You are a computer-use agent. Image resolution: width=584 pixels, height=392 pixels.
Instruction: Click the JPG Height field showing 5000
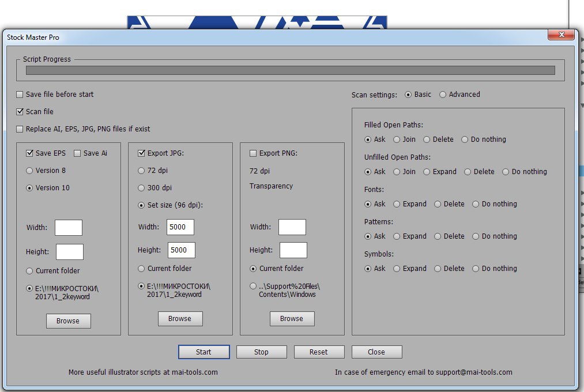[x=182, y=250]
